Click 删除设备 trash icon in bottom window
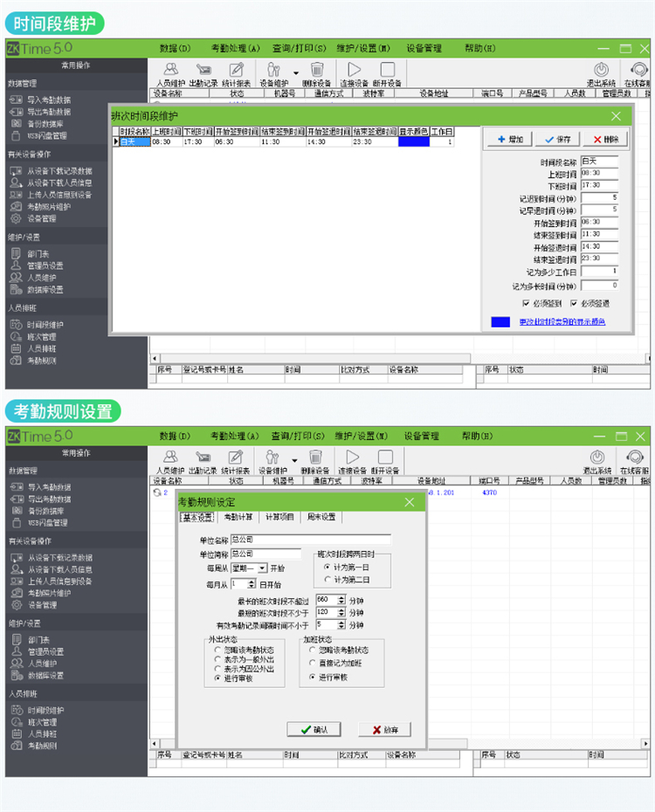655x812 pixels. (x=317, y=458)
